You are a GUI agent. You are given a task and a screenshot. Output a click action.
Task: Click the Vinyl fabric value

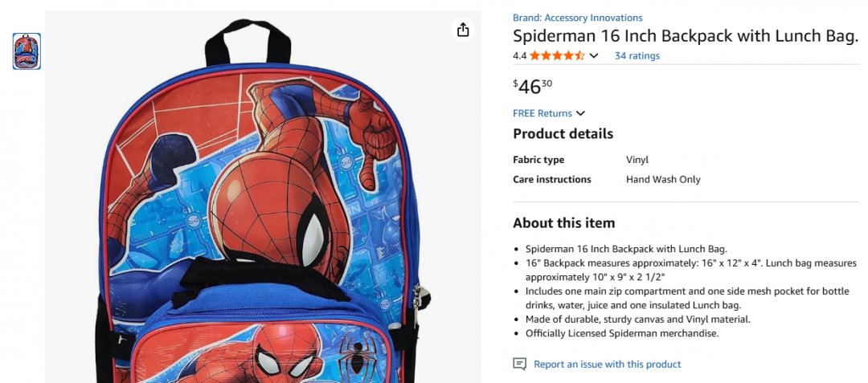(637, 160)
